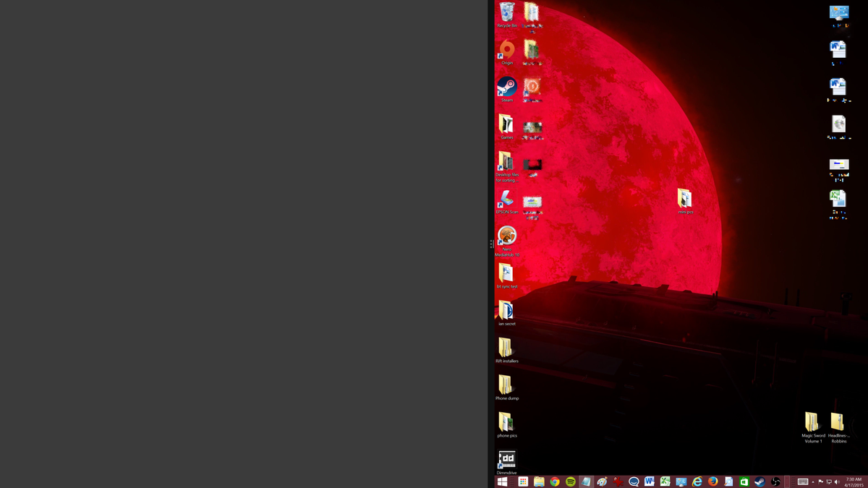Select the 'bt sync test' folder
Screen dimensions: 868x488
coord(507,276)
